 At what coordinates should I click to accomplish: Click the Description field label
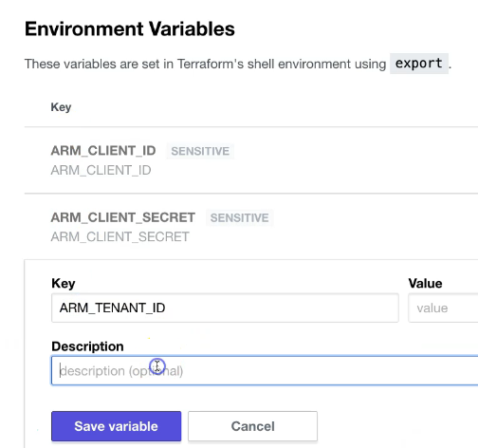coord(87,346)
